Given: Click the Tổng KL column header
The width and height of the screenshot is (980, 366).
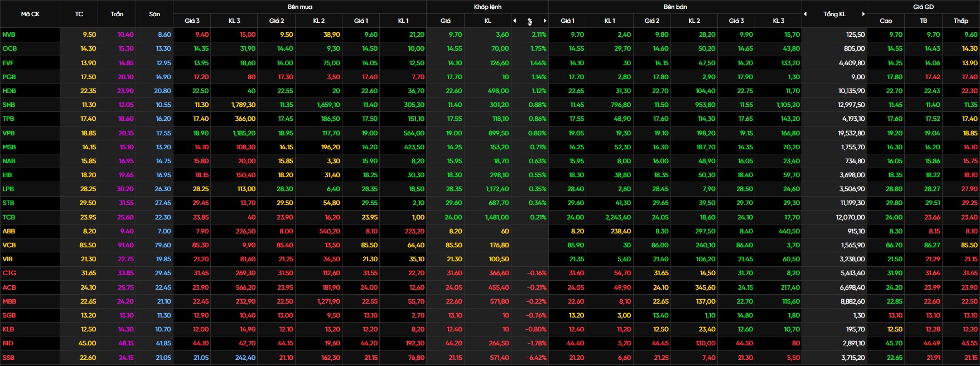Looking at the screenshot, I should coord(834,14).
